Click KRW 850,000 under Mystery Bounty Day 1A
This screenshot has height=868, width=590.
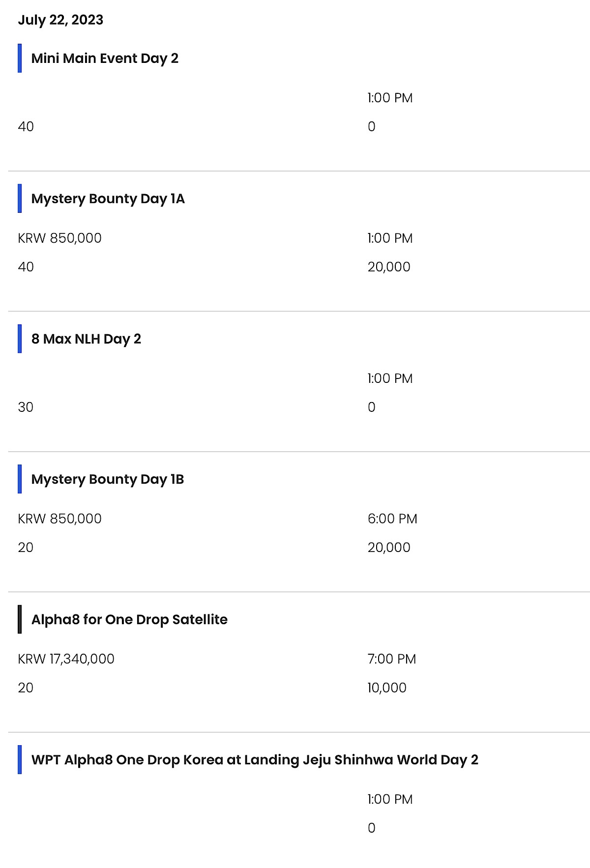click(x=60, y=238)
